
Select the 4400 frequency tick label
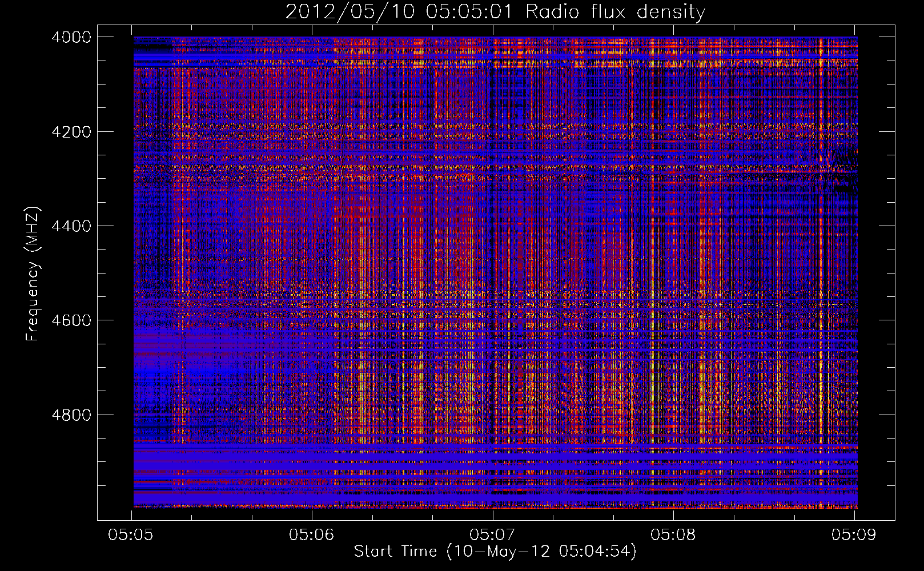tap(71, 226)
